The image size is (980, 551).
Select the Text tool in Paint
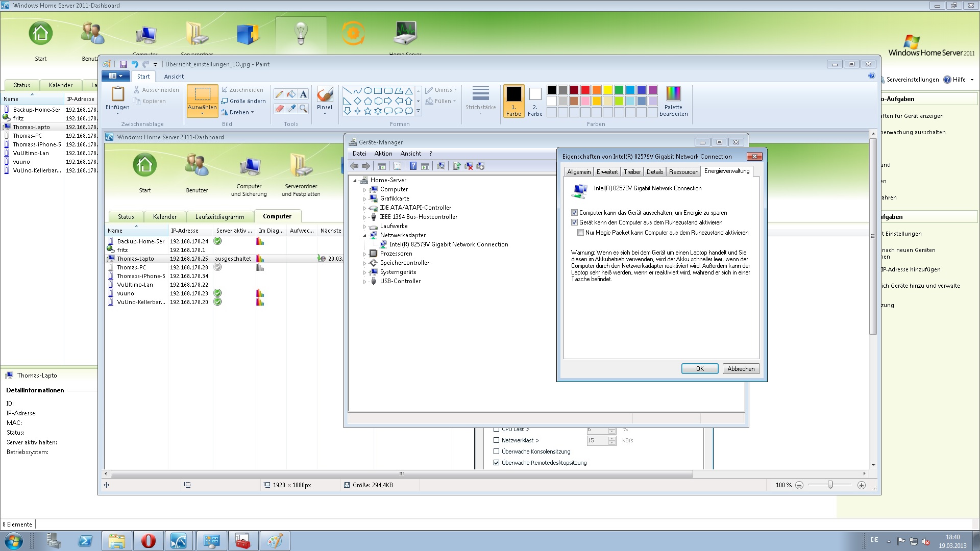pos(304,94)
